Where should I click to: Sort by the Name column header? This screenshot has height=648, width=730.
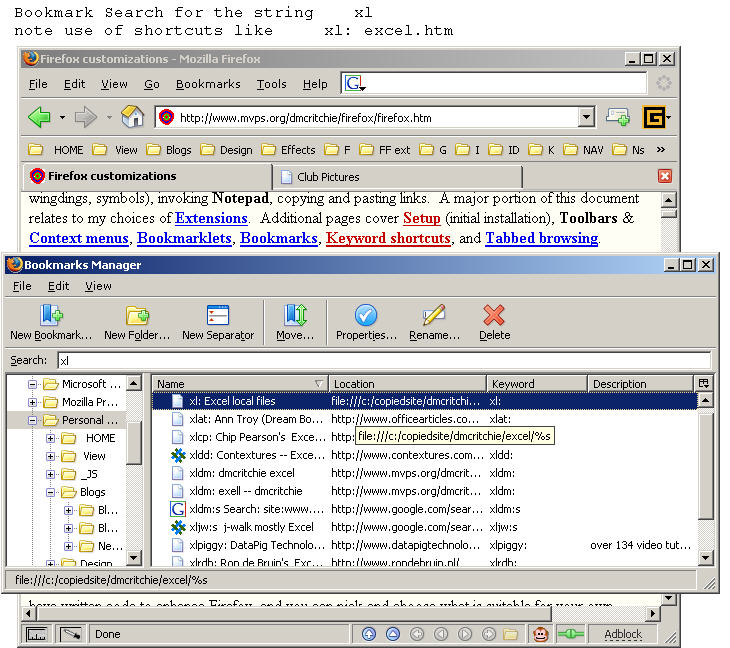(240, 384)
